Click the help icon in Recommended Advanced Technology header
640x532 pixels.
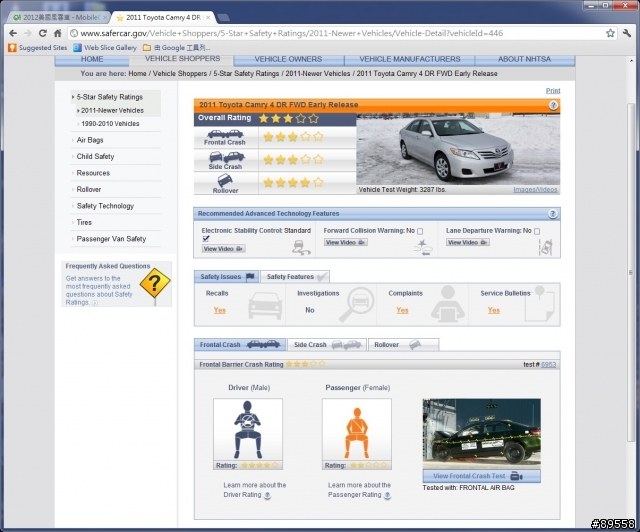click(x=553, y=214)
